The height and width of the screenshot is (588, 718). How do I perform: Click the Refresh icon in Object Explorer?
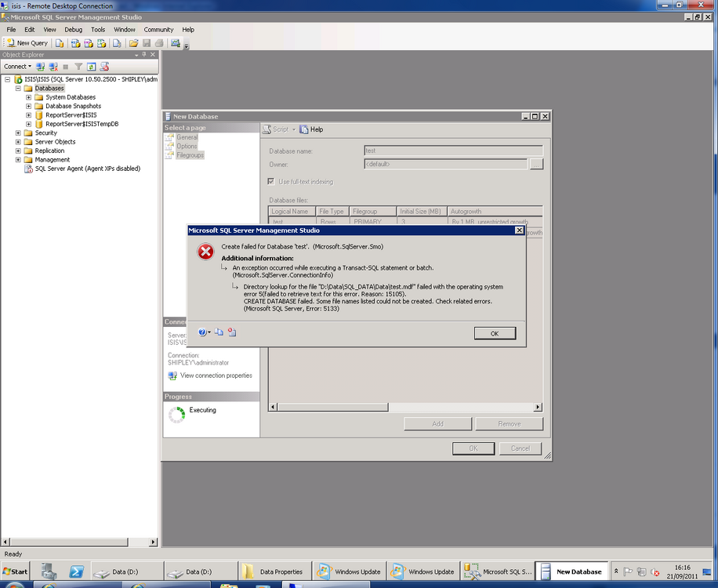(92, 67)
